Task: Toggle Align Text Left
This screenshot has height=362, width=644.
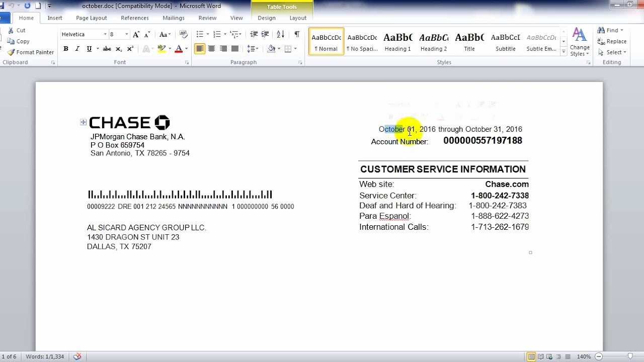Action: click(x=200, y=49)
